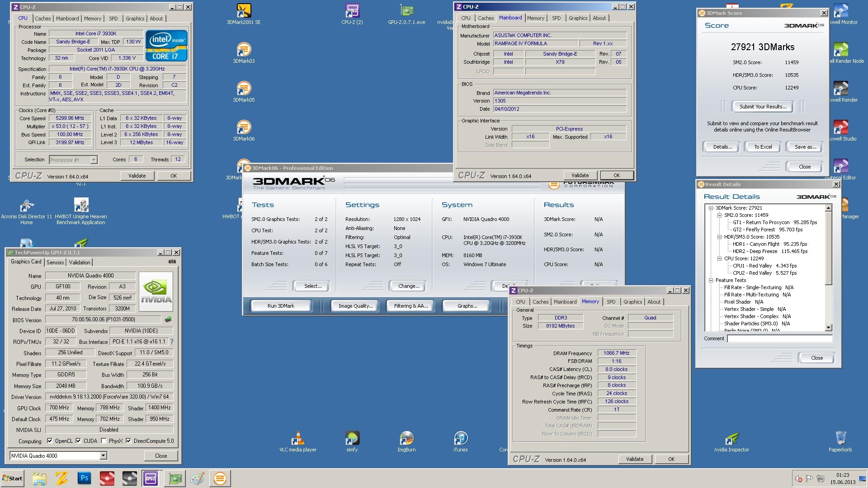The image size is (868, 488).
Task: Click the To Excel button
Action: pos(763,147)
